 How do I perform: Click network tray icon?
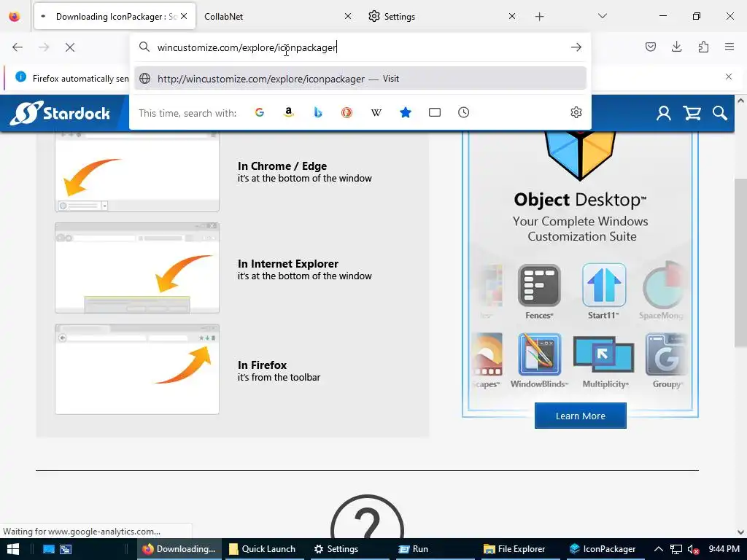[676, 549]
